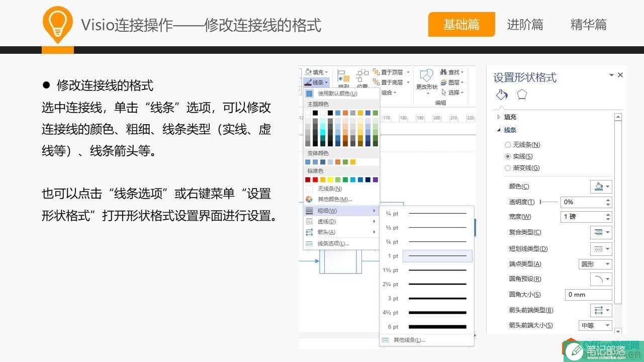Click the format pane vertical scrollbar
The width and height of the screenshot is (644, 362).
click(618, 224)
